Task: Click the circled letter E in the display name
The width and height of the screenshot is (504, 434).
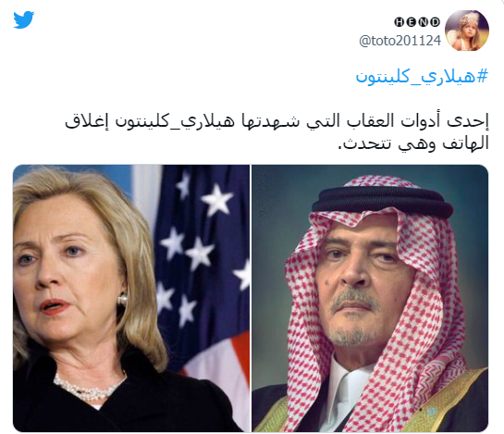Action: point(412,22)
